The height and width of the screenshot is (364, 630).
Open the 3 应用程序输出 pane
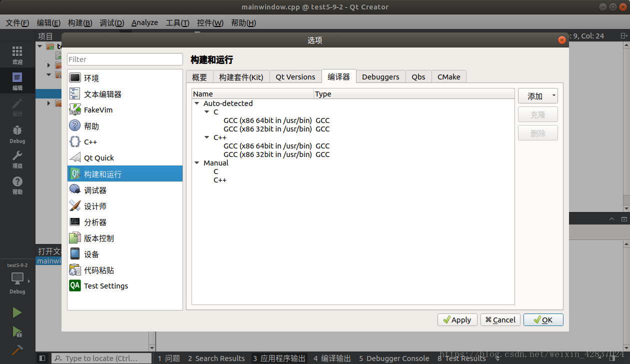click(279, 358)
